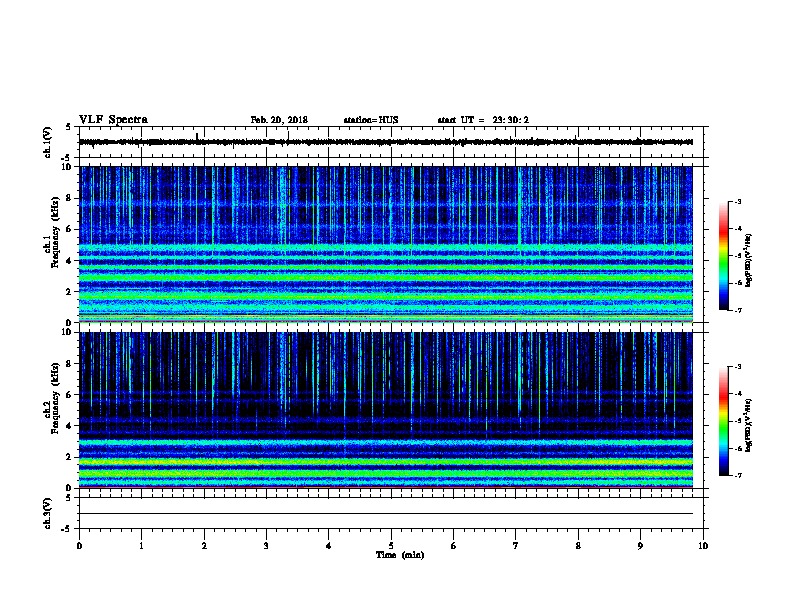Click the ch.2 frequency axis "6" tick label
This screenshot has width=792, height=612.
[x=69, y=395]
